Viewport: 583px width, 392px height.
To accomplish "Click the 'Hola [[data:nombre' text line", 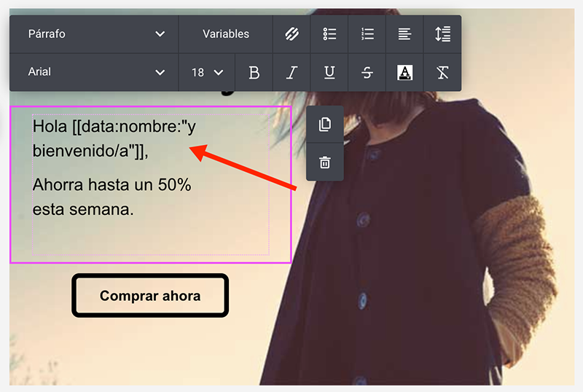I will click(114, 127).
